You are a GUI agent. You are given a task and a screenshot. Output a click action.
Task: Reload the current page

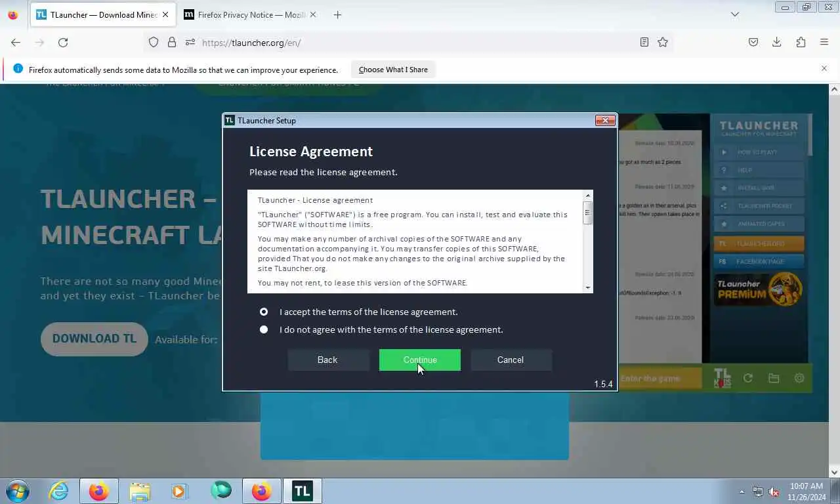click(63, 42)
